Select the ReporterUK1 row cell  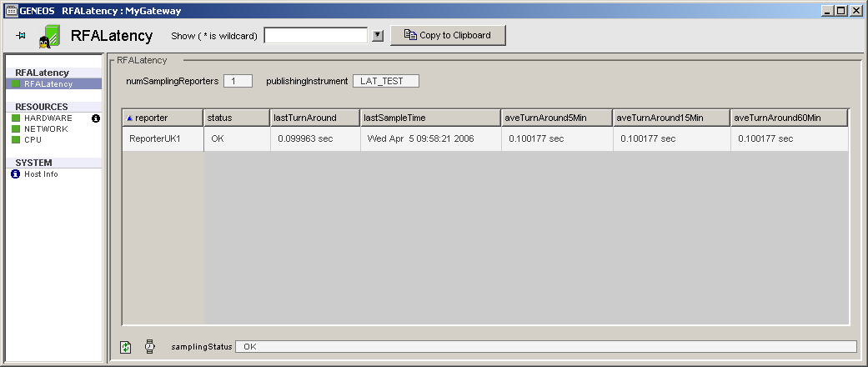163,138
